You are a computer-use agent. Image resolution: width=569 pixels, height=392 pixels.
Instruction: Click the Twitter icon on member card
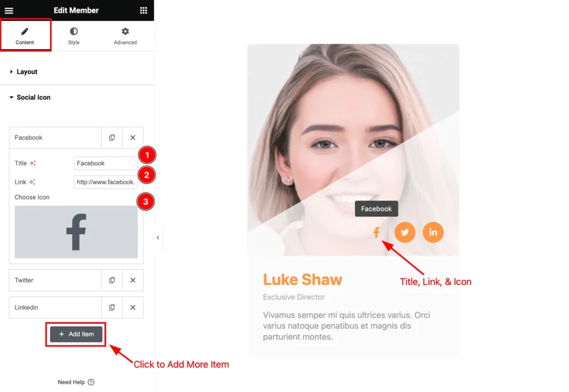pos(405,232)
